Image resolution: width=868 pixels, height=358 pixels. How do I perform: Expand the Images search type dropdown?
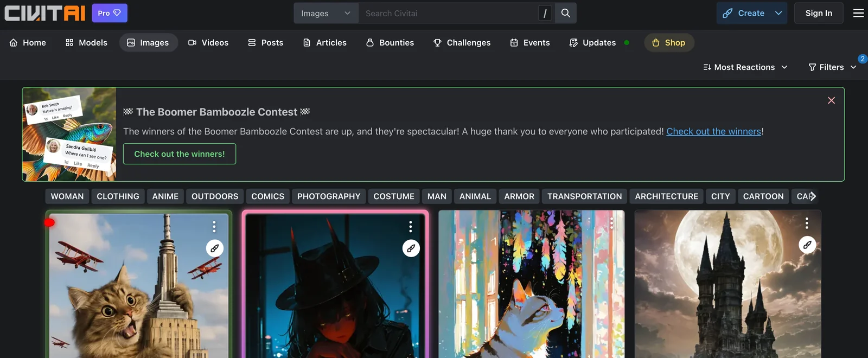coord(325,13)
